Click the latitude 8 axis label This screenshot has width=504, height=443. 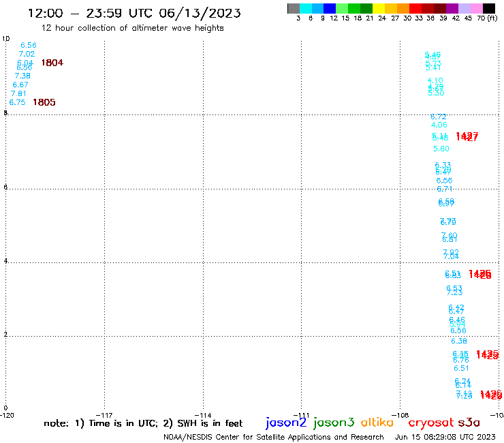click(5, 113)
